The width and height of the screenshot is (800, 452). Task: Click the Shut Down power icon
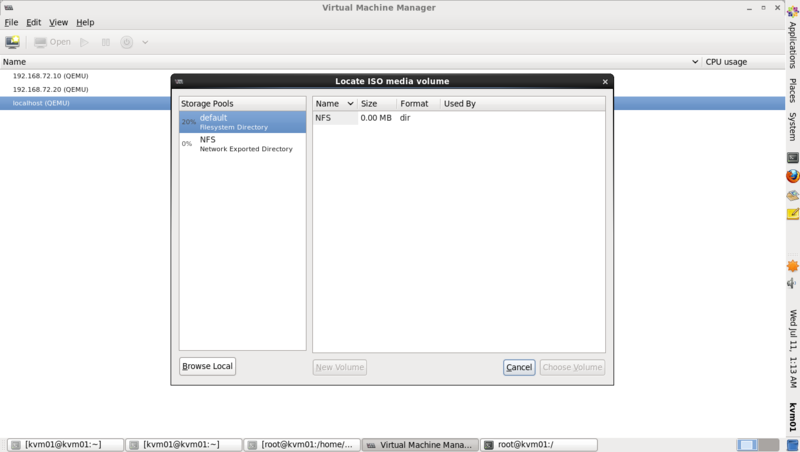pyautogui.click(x=127, y=42)
